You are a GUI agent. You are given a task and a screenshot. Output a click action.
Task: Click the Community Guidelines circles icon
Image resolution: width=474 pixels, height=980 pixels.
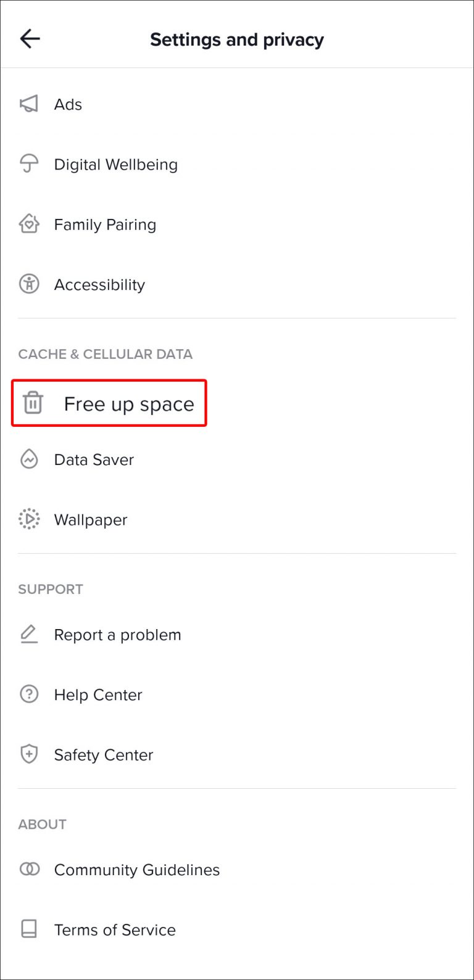(x=29, y=869)
